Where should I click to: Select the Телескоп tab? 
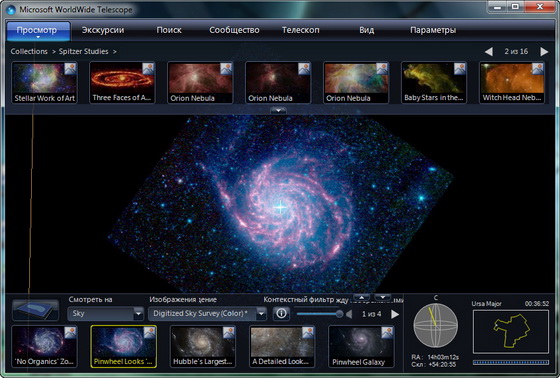pos(301,30)
